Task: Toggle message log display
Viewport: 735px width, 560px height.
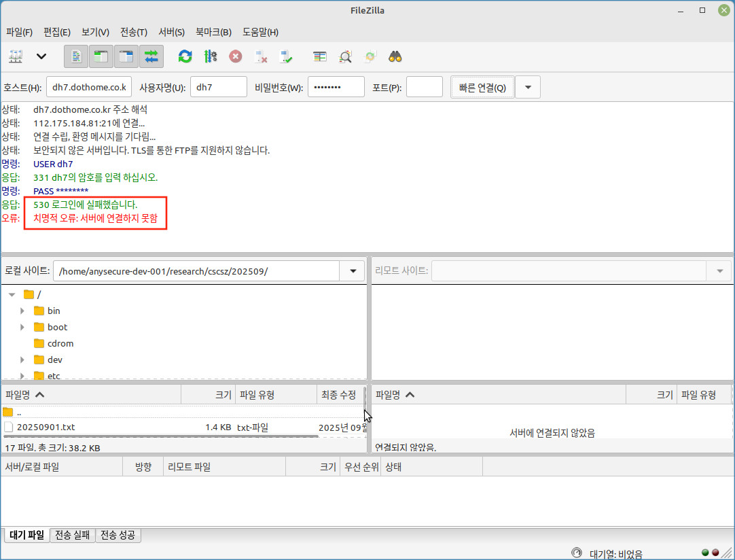Action: tap(76, 56)
